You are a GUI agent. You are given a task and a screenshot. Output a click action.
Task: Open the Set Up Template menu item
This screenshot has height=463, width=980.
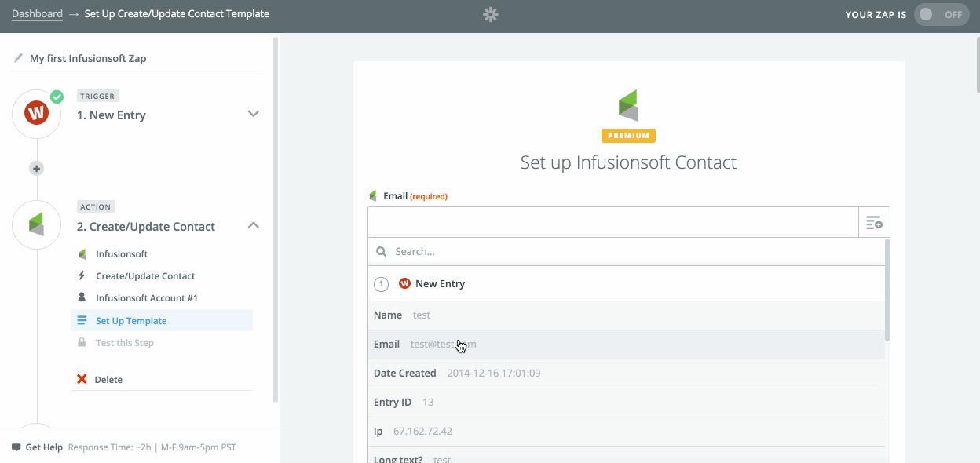[x=131, y=320]
